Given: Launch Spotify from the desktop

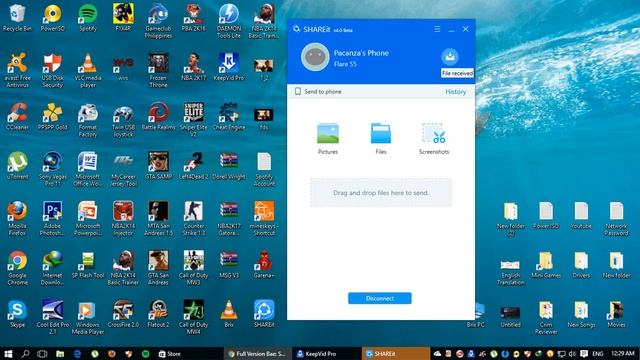Looking at the screenshot, I should (88, 18).
